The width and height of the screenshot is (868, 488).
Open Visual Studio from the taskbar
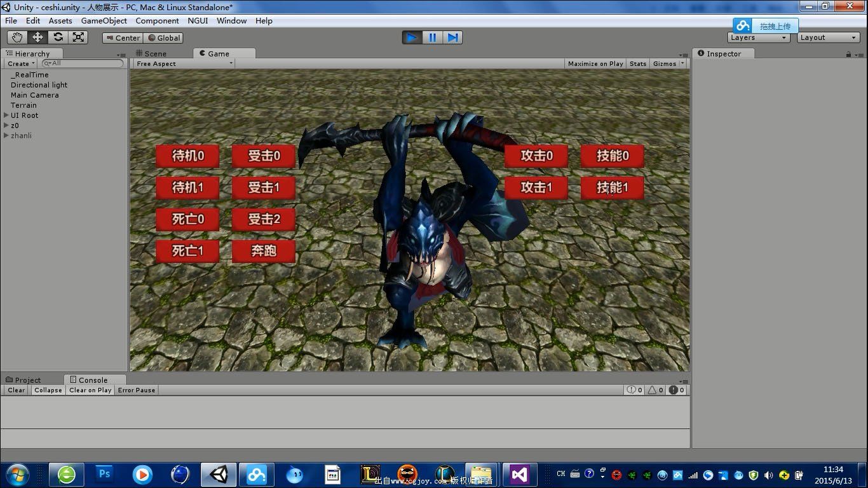tap(520, 474)
